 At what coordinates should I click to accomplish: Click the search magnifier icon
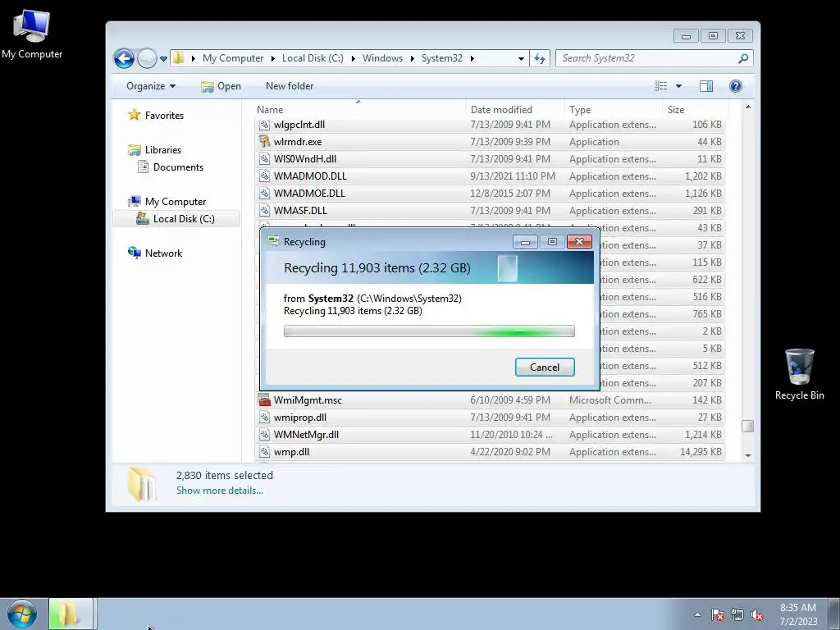(x=743, y=58)
